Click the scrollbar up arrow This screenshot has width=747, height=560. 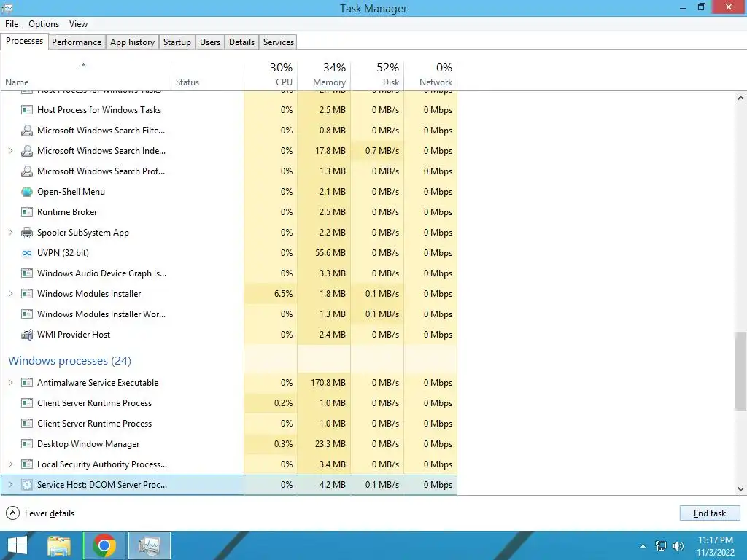(740, 98)
